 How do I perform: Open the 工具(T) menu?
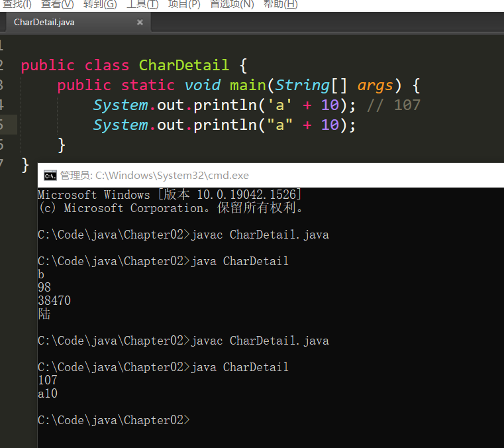point(142,5)
